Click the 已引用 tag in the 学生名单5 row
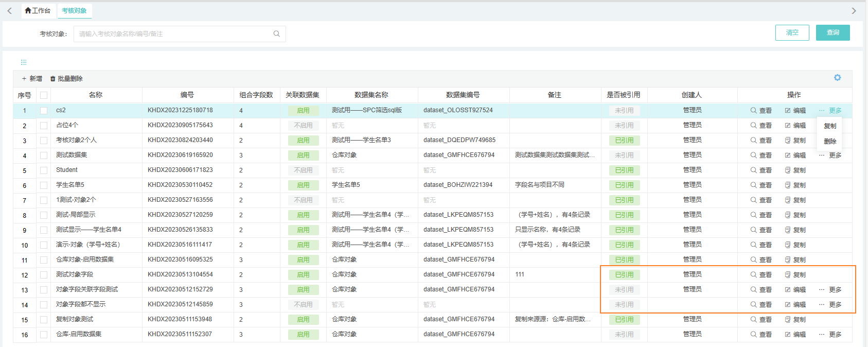868x347 pixels. 625,185
